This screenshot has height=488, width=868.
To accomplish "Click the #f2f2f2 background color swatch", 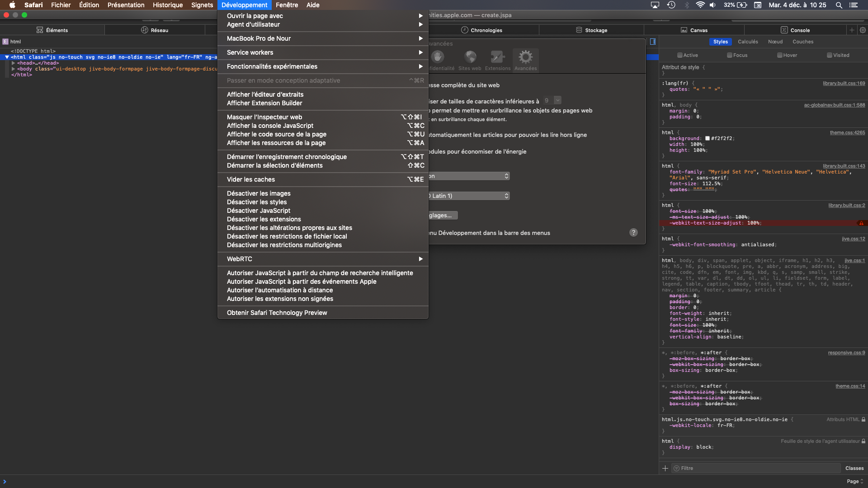I will click(x=708, y=139).
